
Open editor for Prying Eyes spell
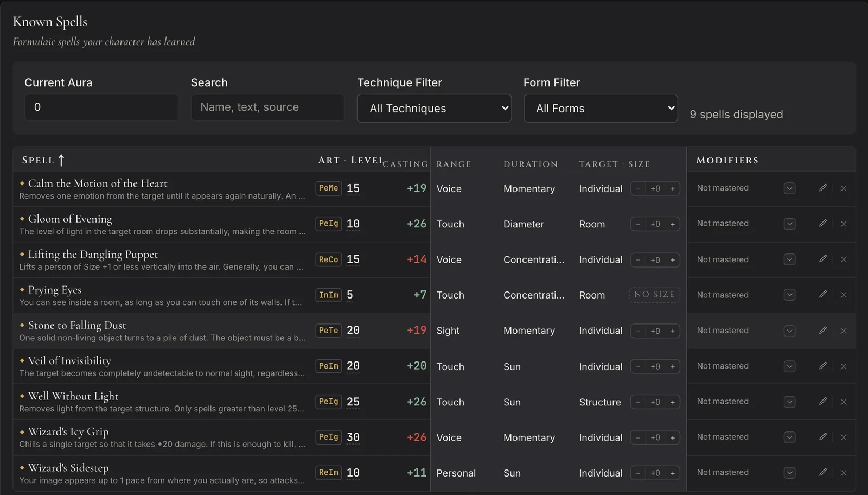point(823,294)
